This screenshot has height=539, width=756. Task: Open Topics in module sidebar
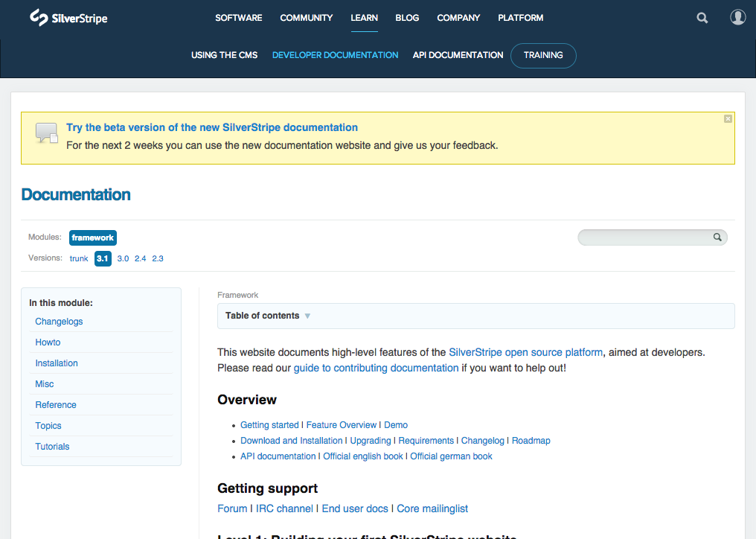coord(48,426)
